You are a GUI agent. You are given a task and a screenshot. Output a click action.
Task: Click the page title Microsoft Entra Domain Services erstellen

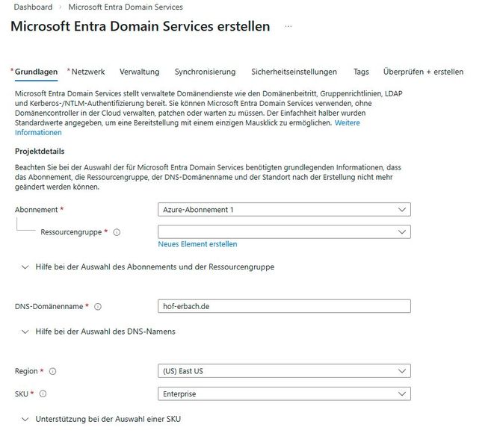(x=140, y=26)
